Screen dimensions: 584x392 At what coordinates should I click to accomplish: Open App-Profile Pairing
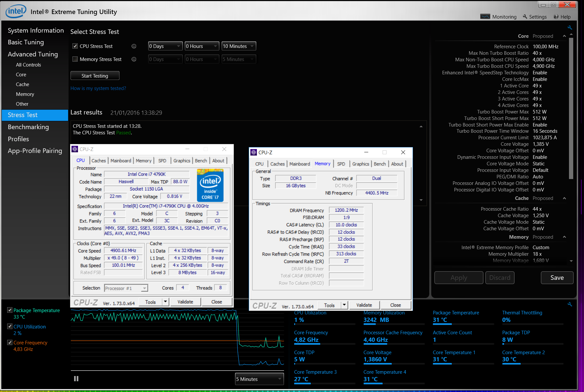35,151
